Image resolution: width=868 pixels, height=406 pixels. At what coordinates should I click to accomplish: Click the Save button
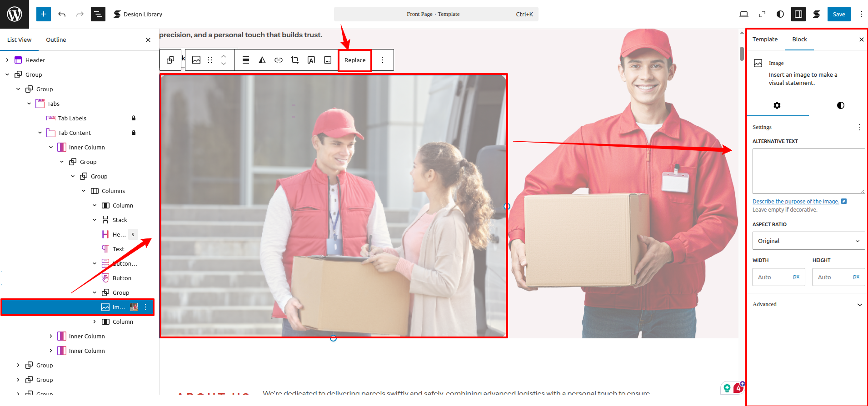tap(839, 14)
